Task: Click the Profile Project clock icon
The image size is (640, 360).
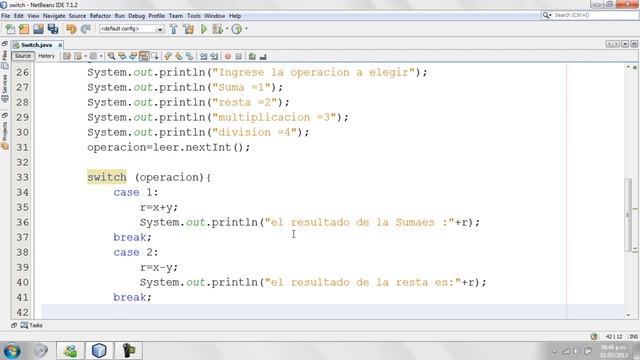Action: tap(237, 29)
